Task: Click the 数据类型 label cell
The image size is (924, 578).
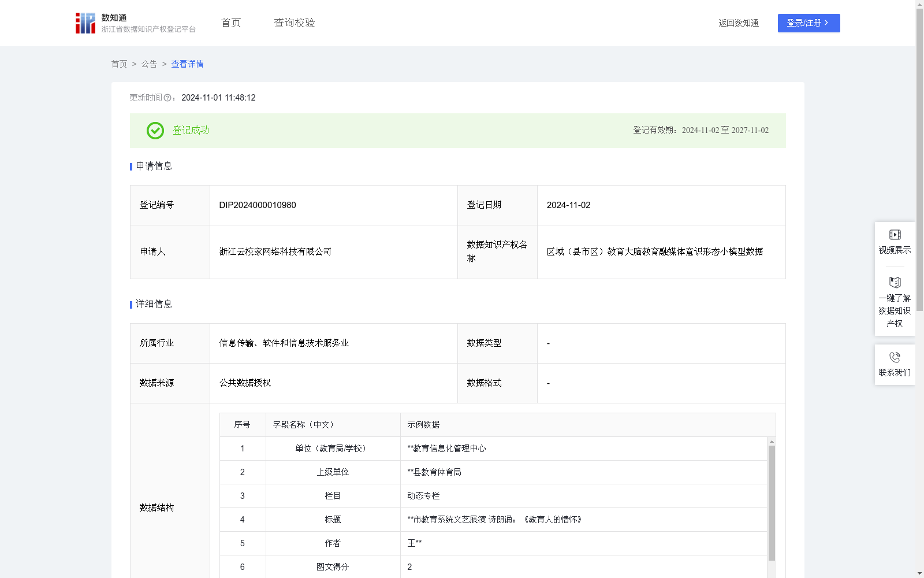Action: 497,343
